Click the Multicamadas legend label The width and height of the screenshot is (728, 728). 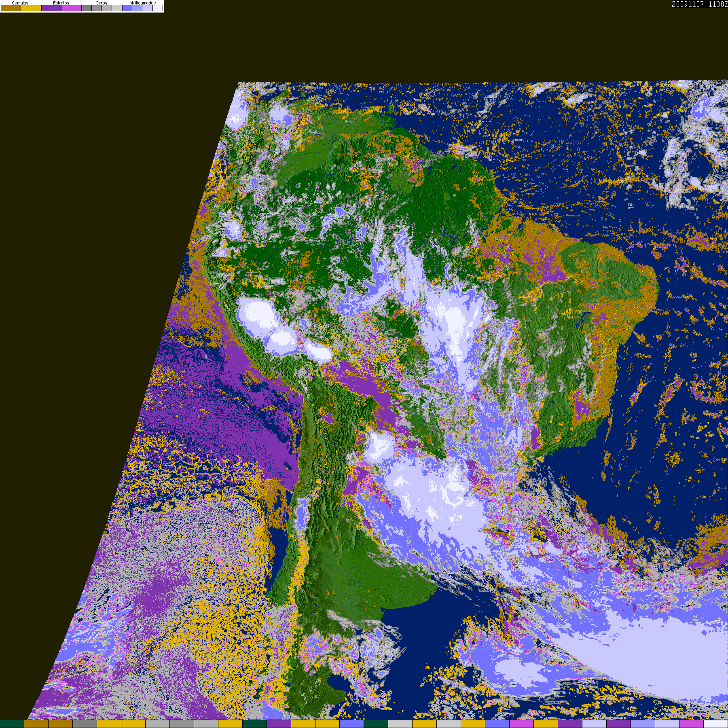pos(142,3)
